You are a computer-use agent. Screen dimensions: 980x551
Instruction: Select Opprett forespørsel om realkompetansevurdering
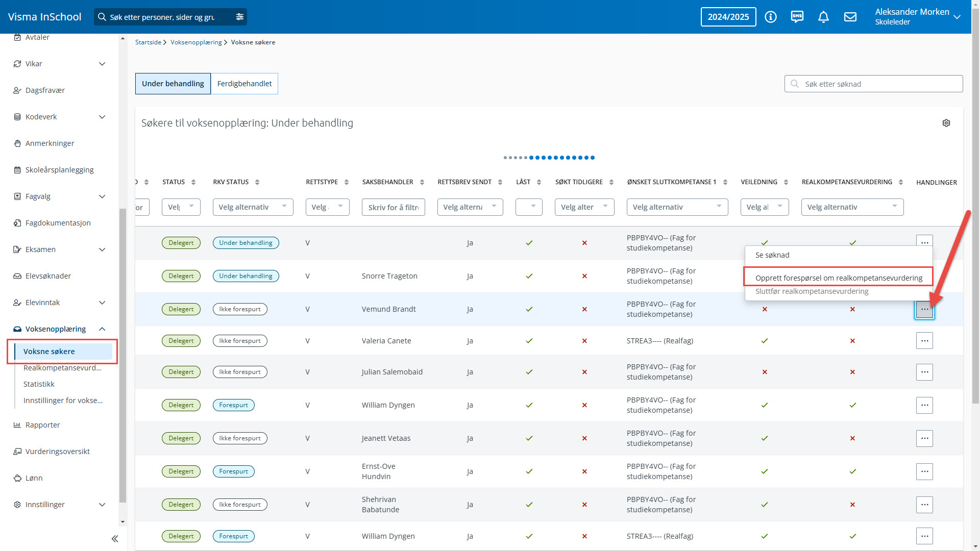pyautogui.click(x=838, y=278)
